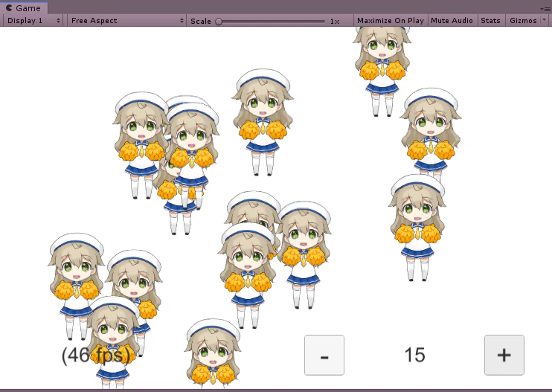552x392 pixels.
Task: Toggle Maximize On Play
Action: [391, 20]
